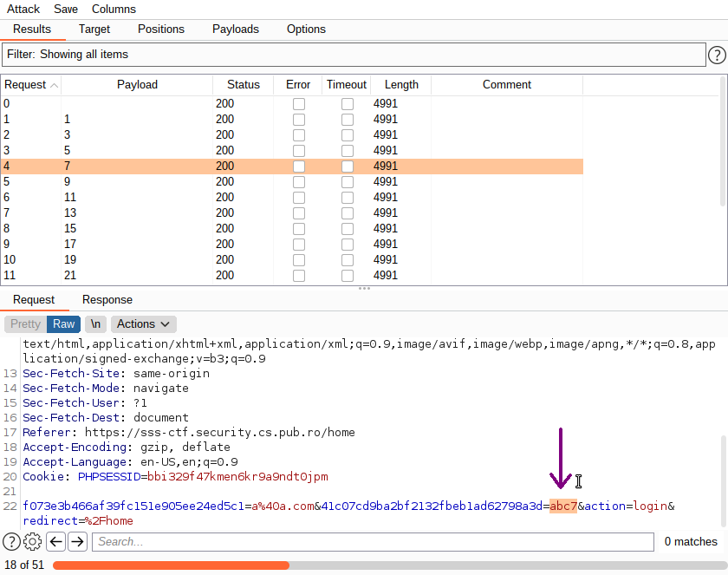Viewport: 728px width, 575px height.
Task: Toggle Error checkbox for request 0
Action: [299, 104]
